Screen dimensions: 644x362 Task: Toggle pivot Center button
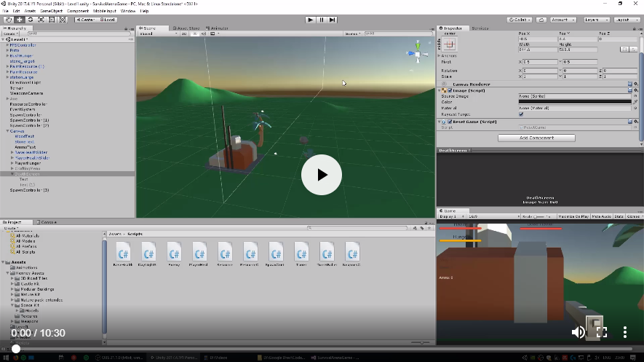pos(85,20)
